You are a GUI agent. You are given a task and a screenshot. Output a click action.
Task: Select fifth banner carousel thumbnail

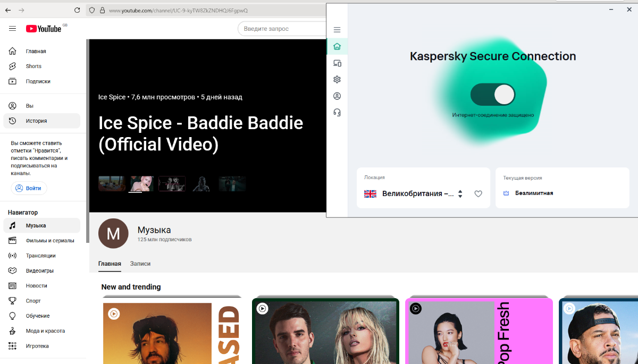232,183
